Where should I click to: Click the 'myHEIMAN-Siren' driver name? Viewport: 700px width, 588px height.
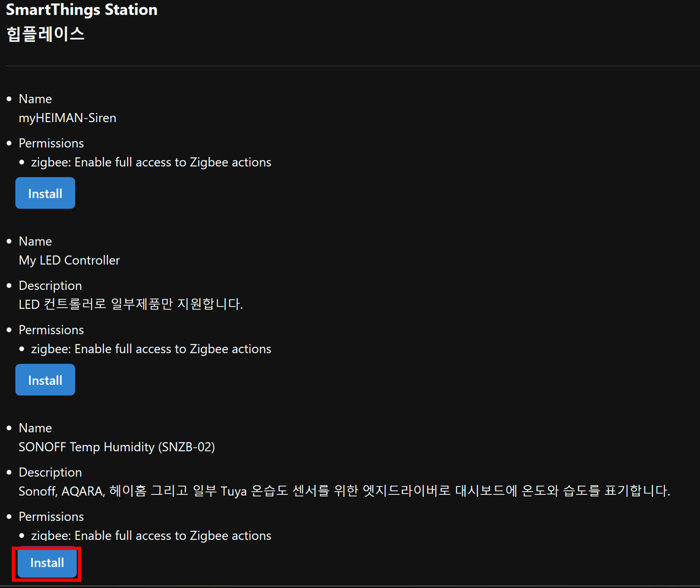click(67, 118)
